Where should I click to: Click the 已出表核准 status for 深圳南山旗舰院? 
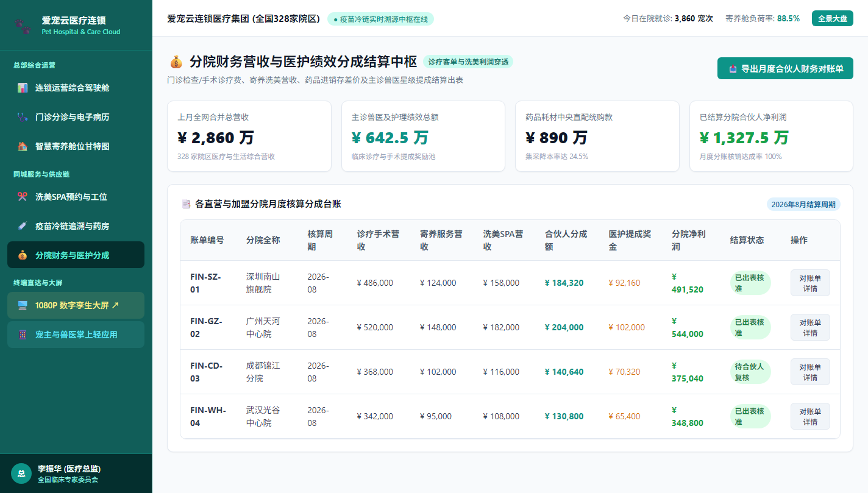(750, 283)
